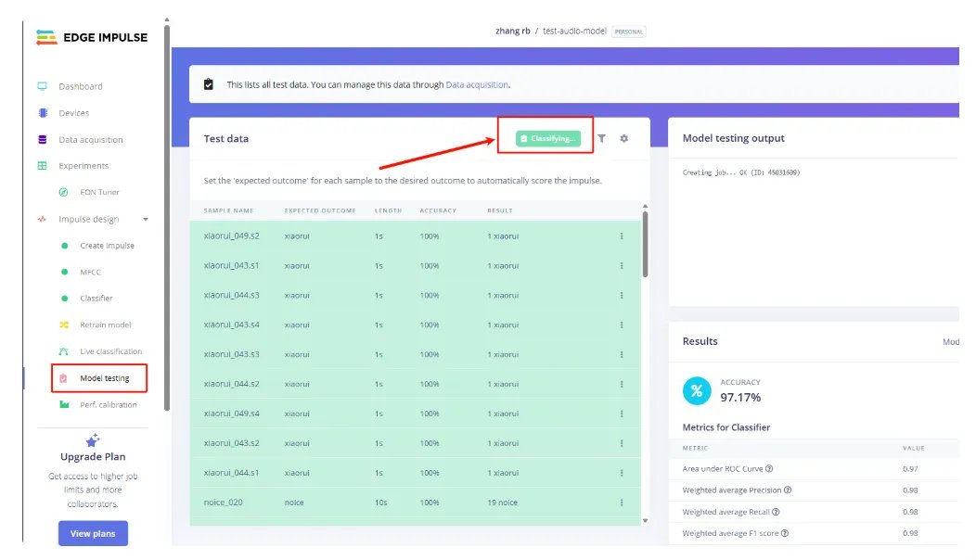
Task: Open row menu for xiaorui_044.s1
Action: tap(622, 473)
